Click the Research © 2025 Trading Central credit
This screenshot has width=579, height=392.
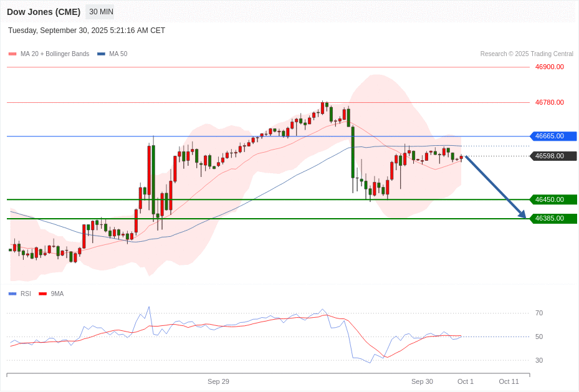527,54
